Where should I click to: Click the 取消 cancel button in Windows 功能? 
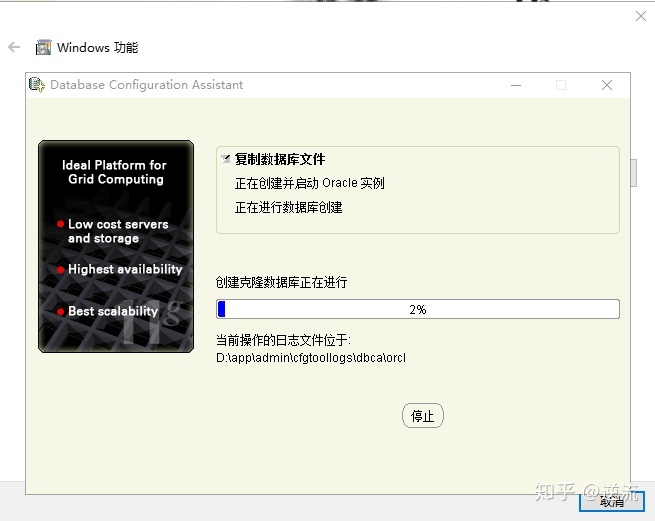612,501
